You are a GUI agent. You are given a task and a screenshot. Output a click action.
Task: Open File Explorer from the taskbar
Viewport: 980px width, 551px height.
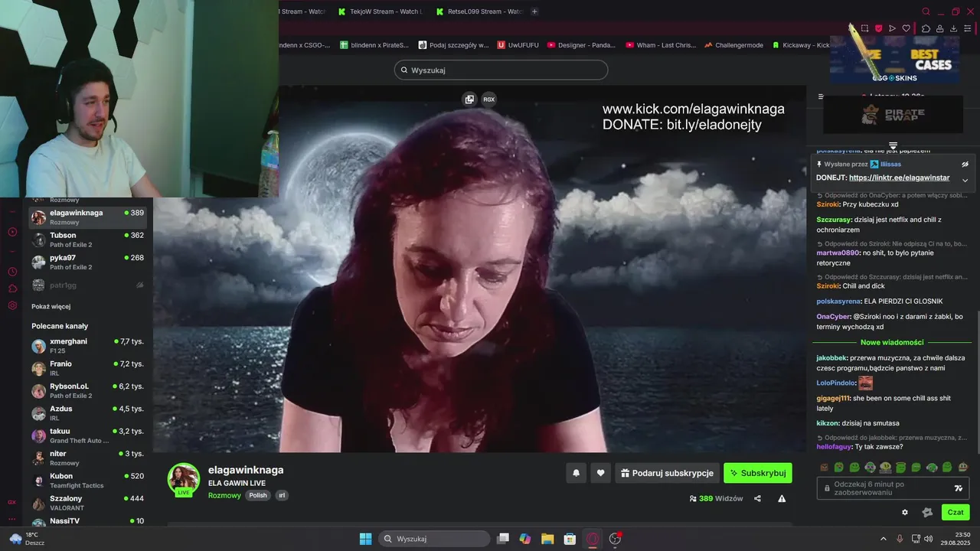[x=547, y=539]
